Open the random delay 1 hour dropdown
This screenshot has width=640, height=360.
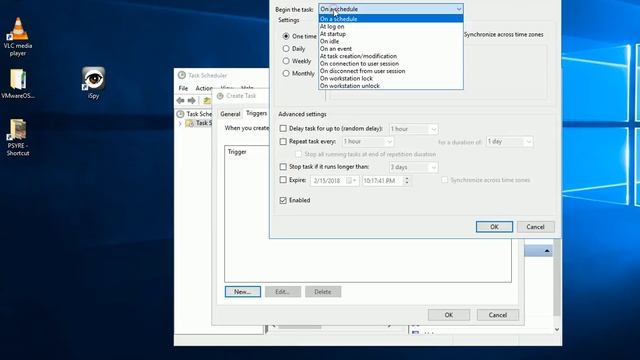pyautogui.click(x=433, y=129)
